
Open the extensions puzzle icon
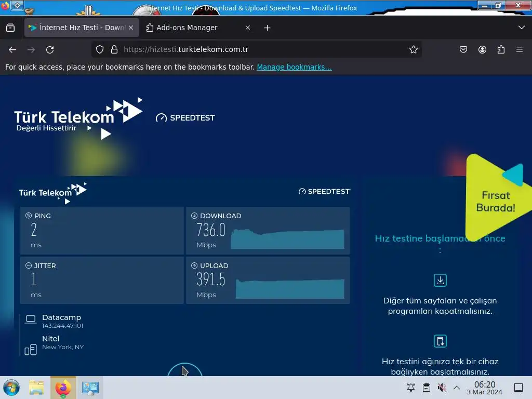(x=501, y=49)
